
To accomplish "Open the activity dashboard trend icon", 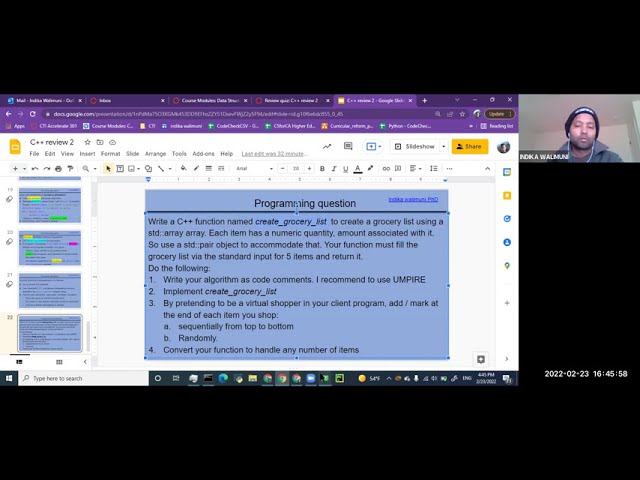I will tap(327, 147).
